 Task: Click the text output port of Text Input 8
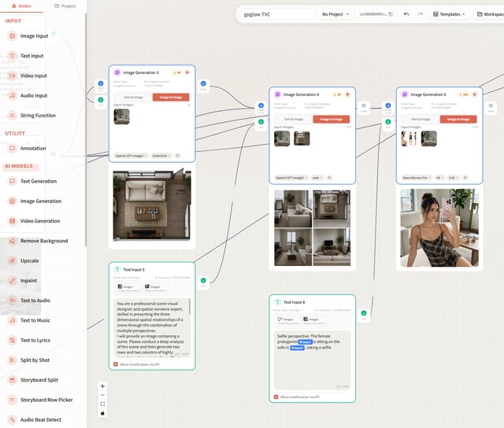[x=364, y=313]
